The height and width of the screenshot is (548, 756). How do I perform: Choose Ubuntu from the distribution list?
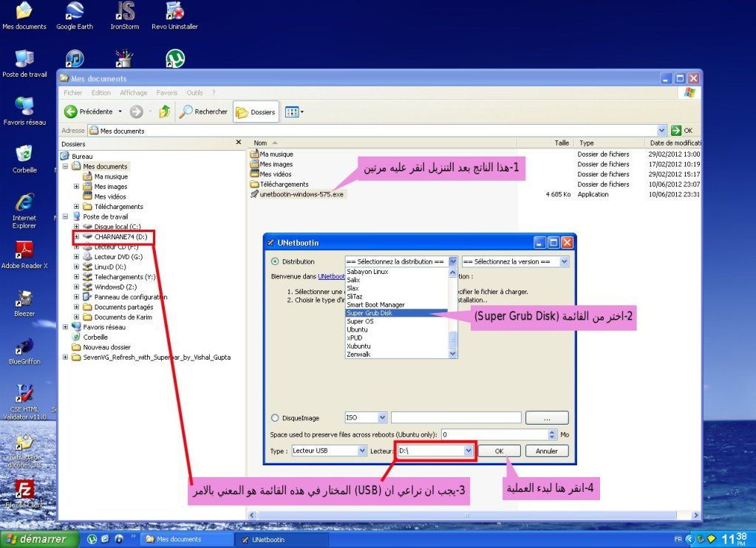click(397, 329)
